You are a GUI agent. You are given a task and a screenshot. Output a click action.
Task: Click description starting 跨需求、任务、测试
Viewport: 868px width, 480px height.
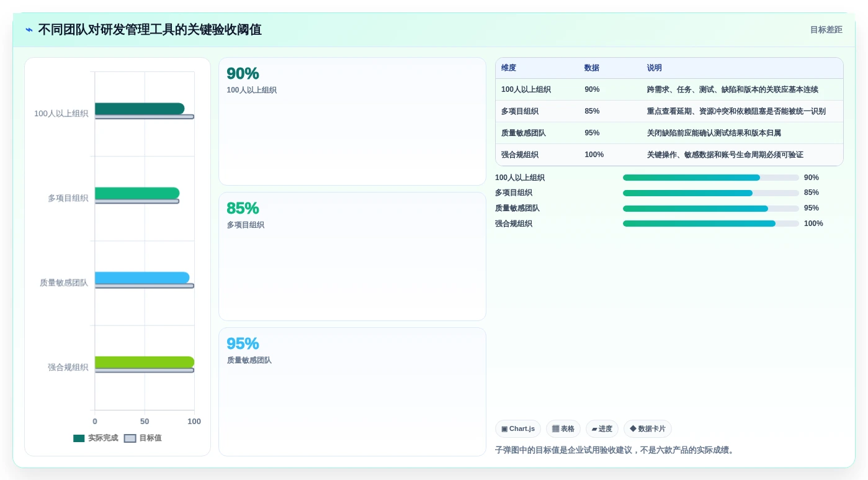point(733,89)
